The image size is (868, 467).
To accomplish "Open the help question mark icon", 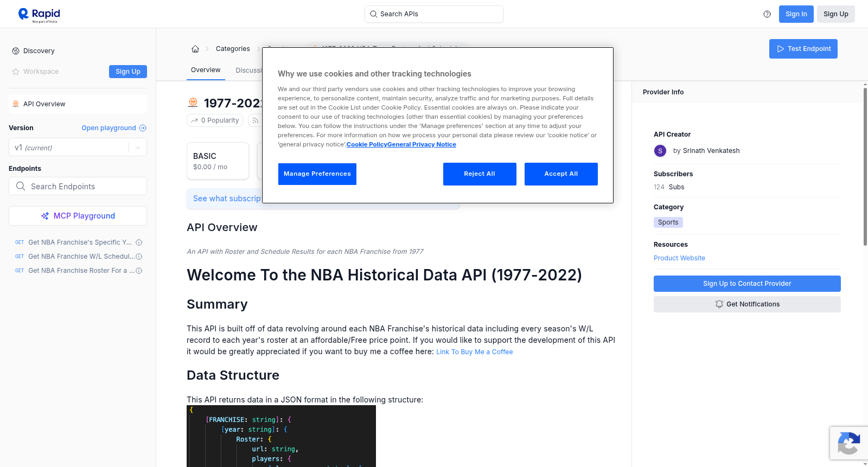I will 767,14.
